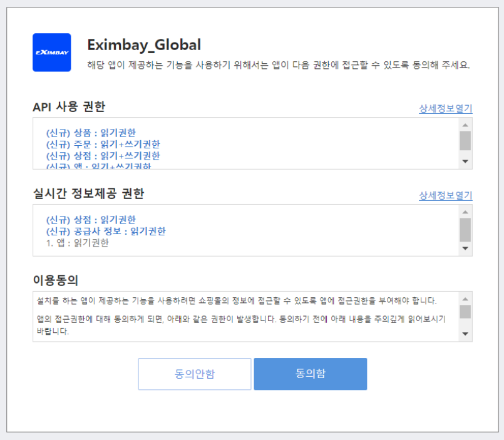The height and width of the screenshot is (440, 504).
Task: Click the app description text '해당 앱이 제공하는 기능을…'
Action: point(279,65)
